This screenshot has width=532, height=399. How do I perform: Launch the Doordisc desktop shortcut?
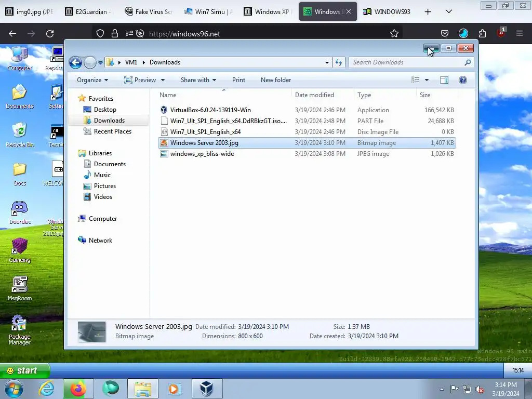pyautogui.click(x=20, y=212)
